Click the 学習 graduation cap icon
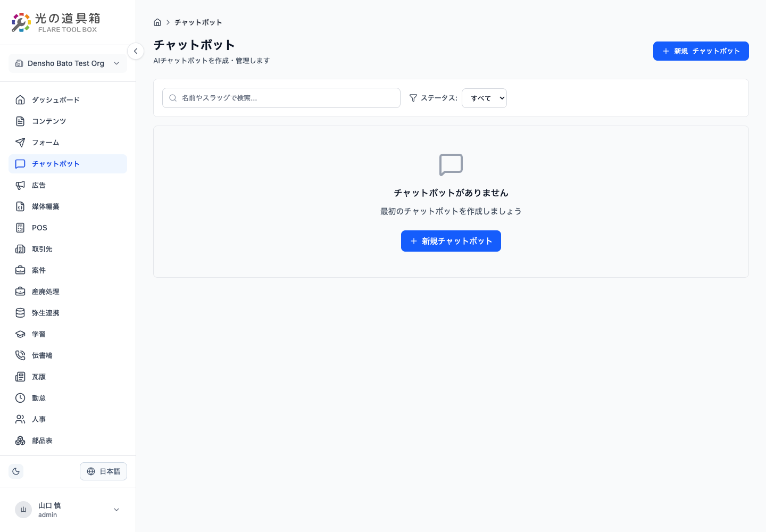 coord(20,334)
